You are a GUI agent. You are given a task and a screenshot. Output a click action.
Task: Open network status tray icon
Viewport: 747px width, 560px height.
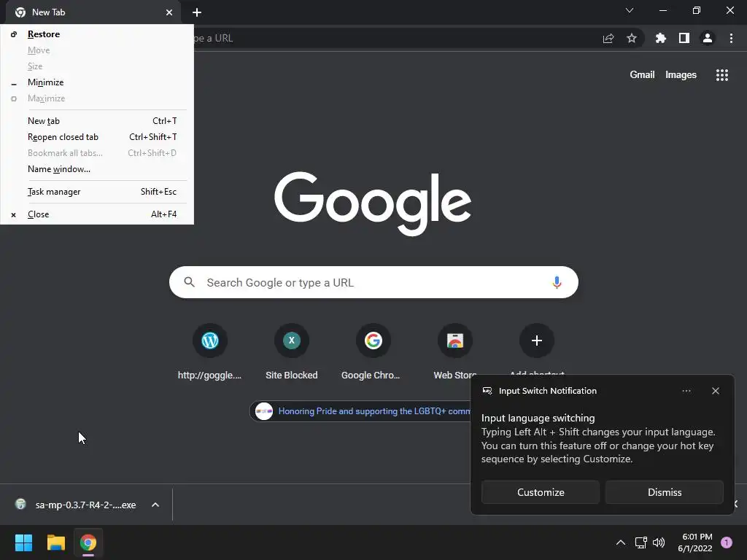tap(640, 542)
